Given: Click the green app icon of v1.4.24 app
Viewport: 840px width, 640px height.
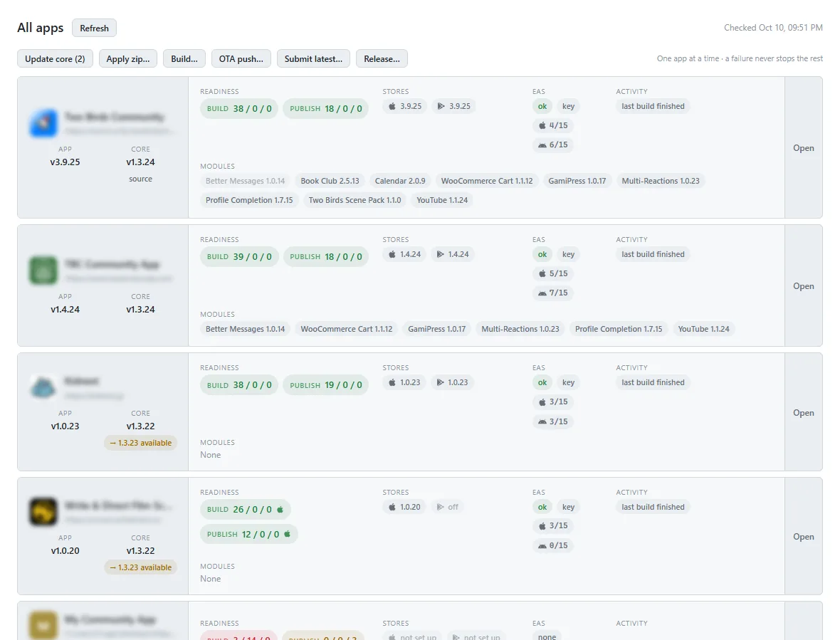Looking at the screenshot, I should click(43, 270).
